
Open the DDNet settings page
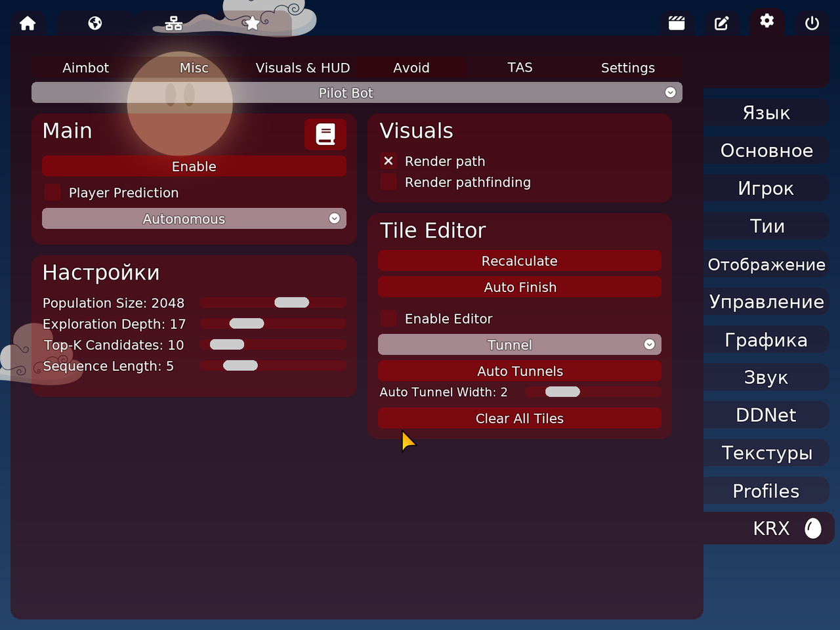pyautogui.click(x=766, y=415)
